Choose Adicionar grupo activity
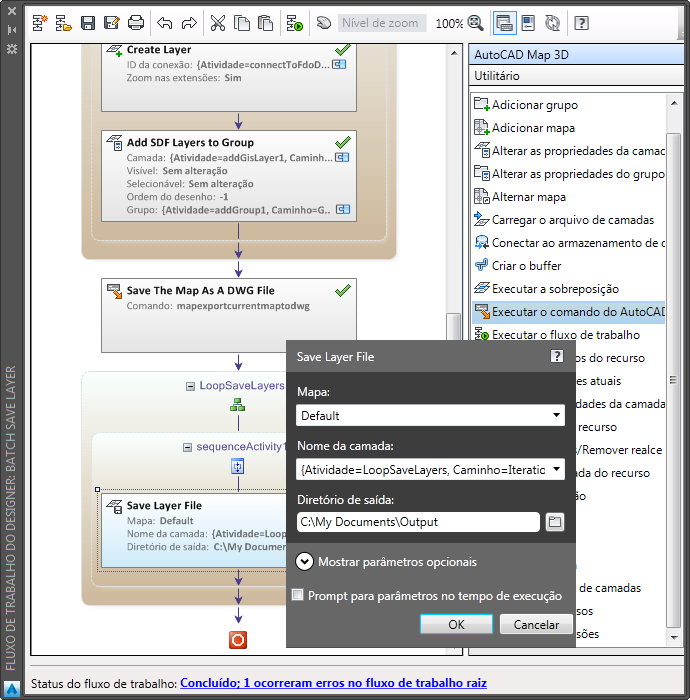The image size is (690, 700). pos(569,104)
